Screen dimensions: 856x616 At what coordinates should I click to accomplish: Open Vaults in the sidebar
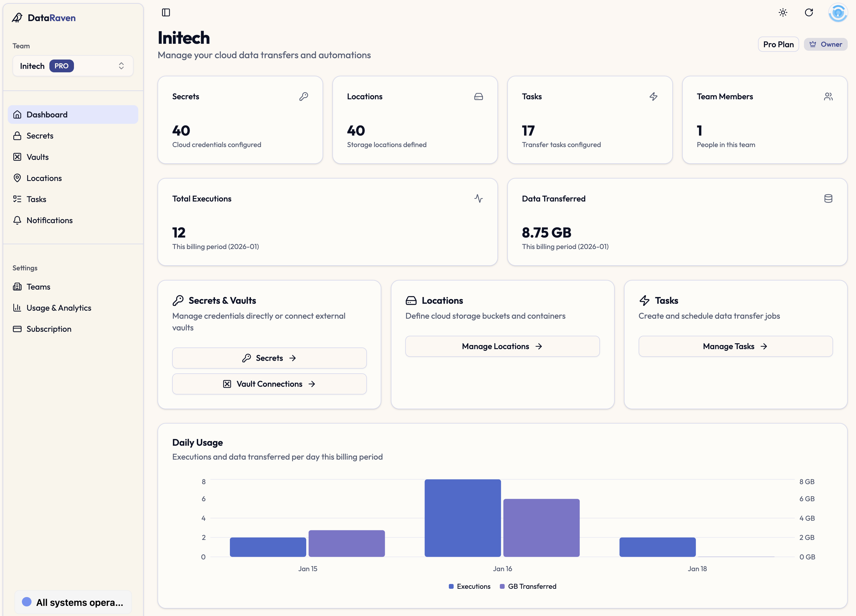37,157
